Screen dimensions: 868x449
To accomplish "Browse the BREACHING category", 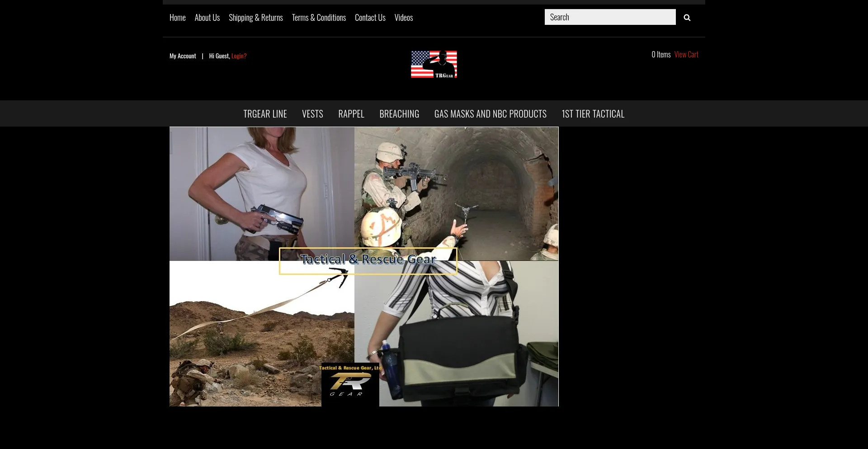I will point(399,114).
